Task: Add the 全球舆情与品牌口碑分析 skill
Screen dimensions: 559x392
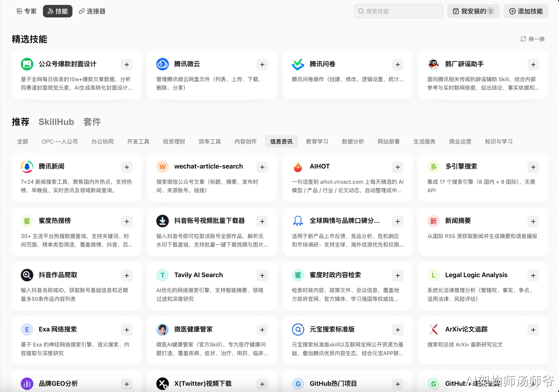Action: point(398,221)
